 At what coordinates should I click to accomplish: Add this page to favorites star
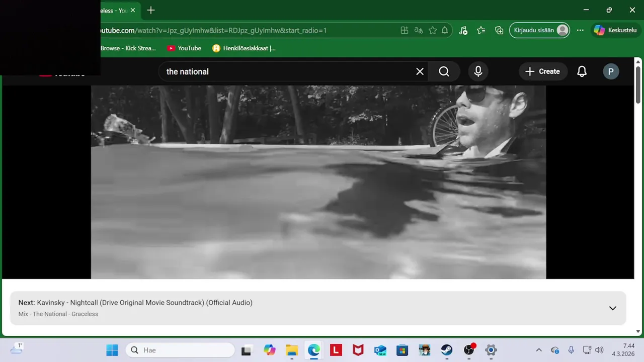[x=432, y=30]
